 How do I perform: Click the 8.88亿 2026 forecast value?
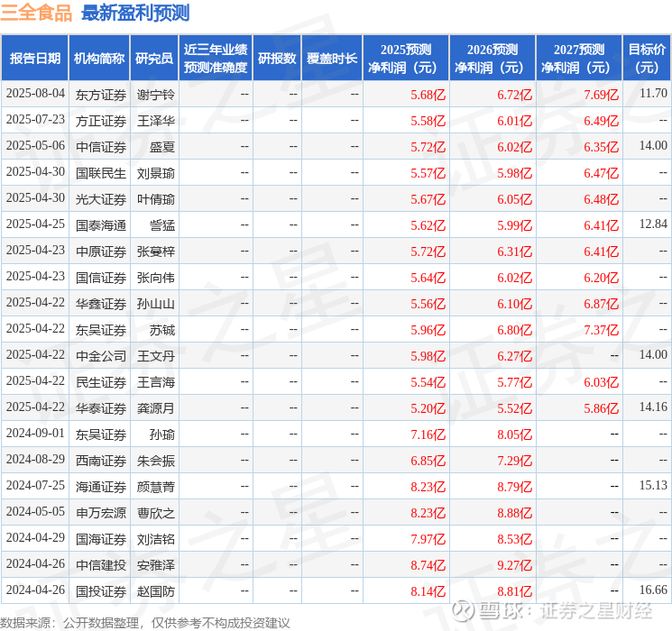(514, 513)
